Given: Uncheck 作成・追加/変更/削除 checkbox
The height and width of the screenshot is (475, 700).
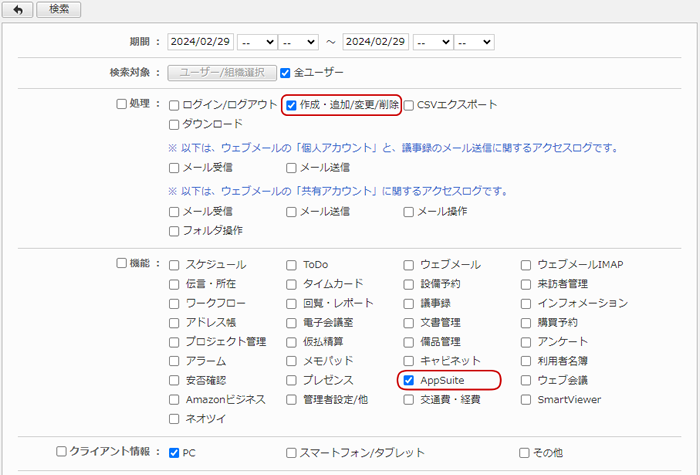Looking at the screenshot, I should click(x=291, y=105).
